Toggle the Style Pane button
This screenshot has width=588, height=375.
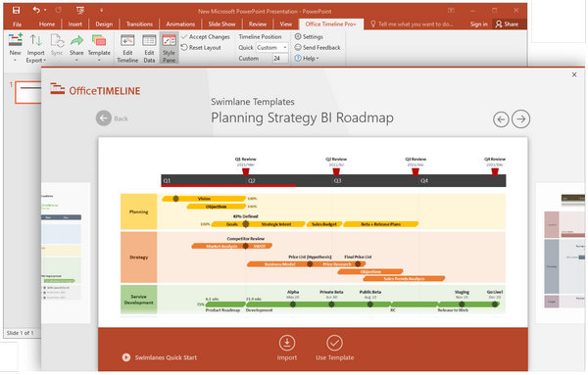(169, 48)
